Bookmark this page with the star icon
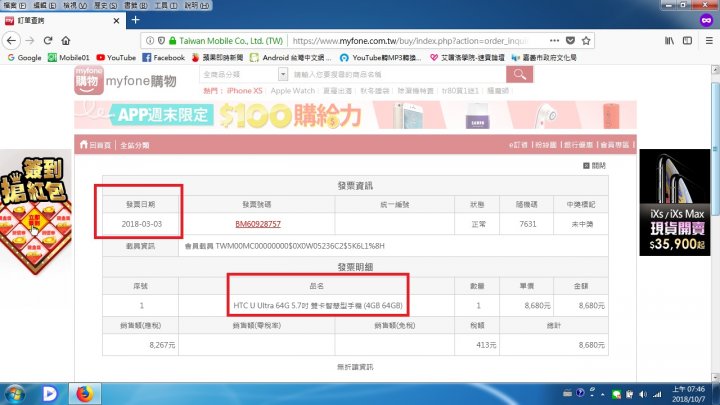 (586, 40)
